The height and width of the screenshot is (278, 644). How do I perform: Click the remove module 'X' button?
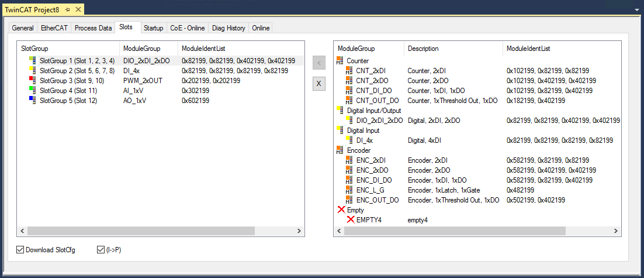pyautogui.click(x=318, y=84)
